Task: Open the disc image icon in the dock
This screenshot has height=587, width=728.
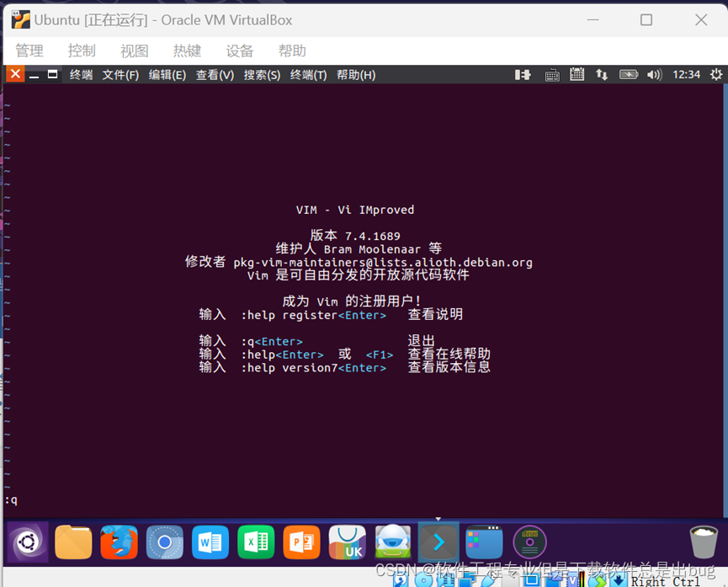Action: coord(529,542)
